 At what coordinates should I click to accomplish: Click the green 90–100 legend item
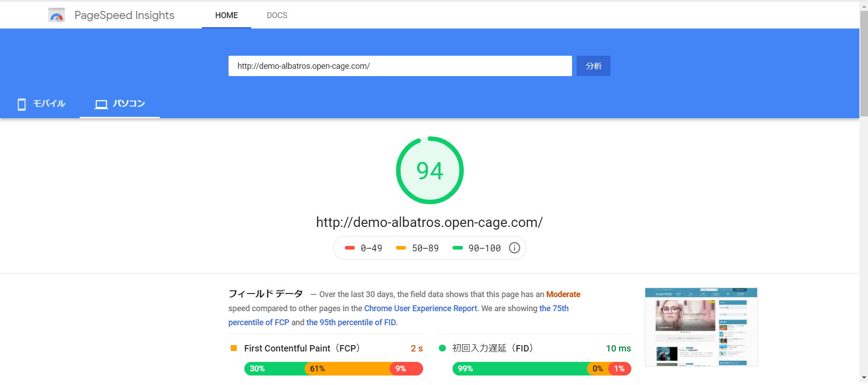[477, 248]
